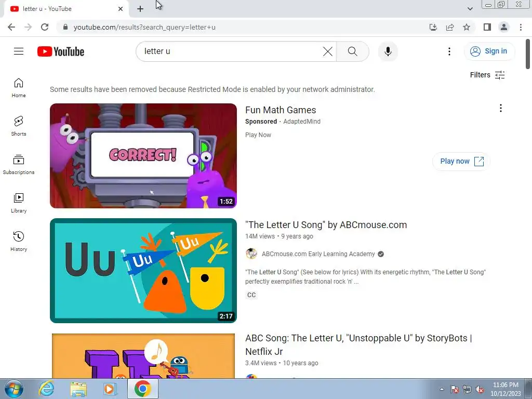The image size is (532, 399).
Task: Share this page icon
Action: pyautogui.click(x=450, y=27)
